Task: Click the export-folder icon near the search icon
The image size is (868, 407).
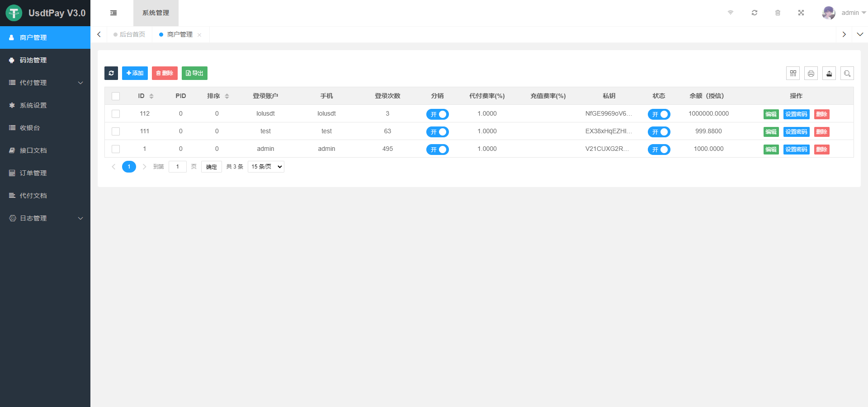Action: (829, 73)
